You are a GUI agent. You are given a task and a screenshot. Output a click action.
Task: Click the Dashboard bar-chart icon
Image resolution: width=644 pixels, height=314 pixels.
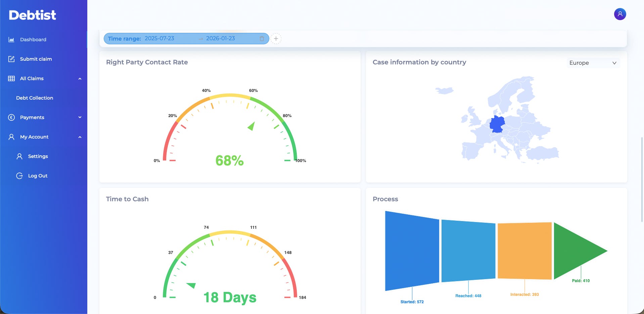tap(11, 39)
